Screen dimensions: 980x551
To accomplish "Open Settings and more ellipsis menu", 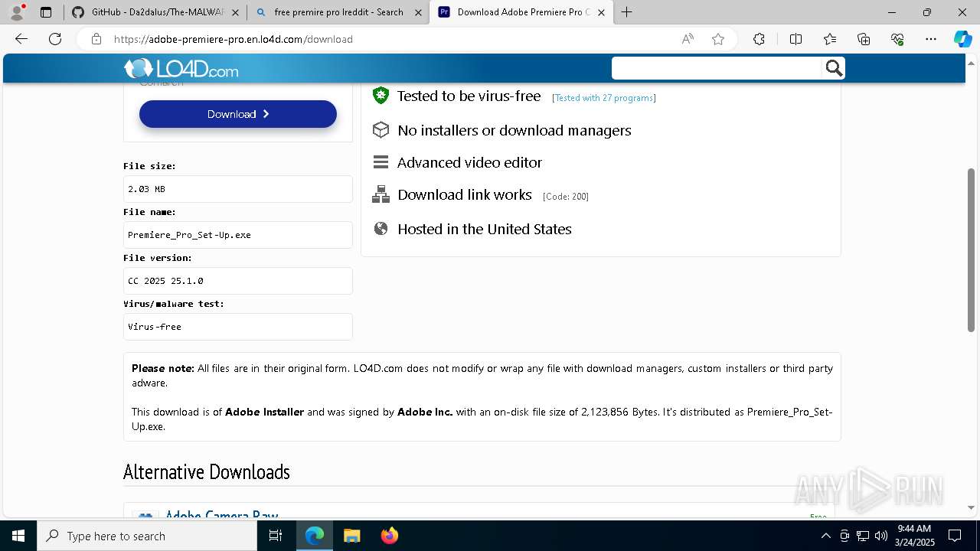I will click(x=931, y=39).
